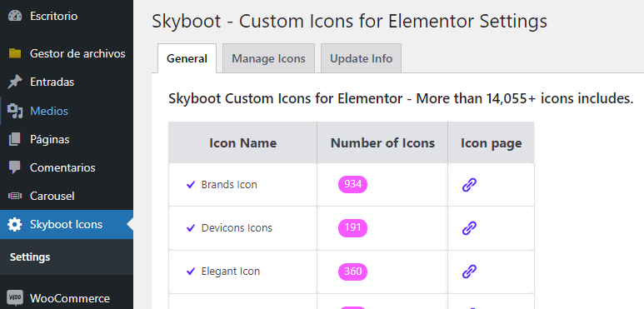Screen dimensions: 644x309
Task: Click the Comentarios speech bubble icon
Action: tap(15, 168)
